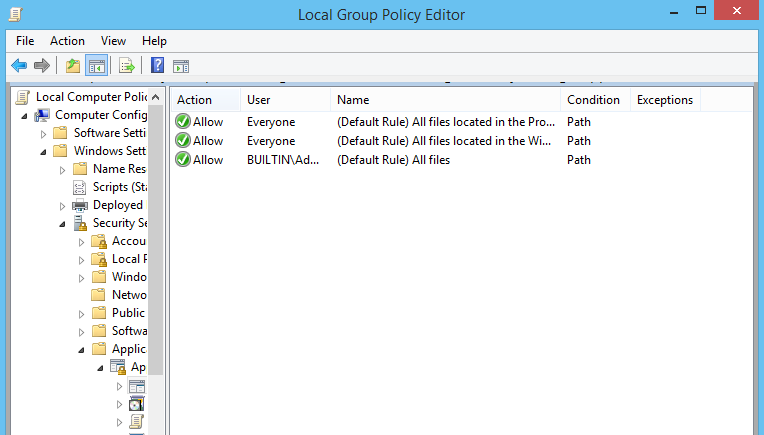The image size is (764, 435).
Task: Toggle the Show/Hide Console Tree icon
Action: 96,65
